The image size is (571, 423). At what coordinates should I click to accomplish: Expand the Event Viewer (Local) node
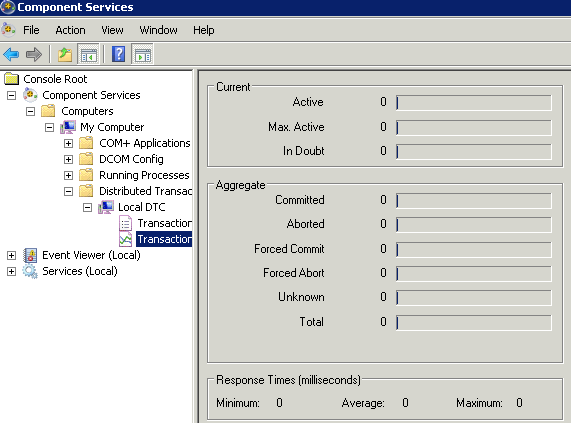(x=11, y=256)
